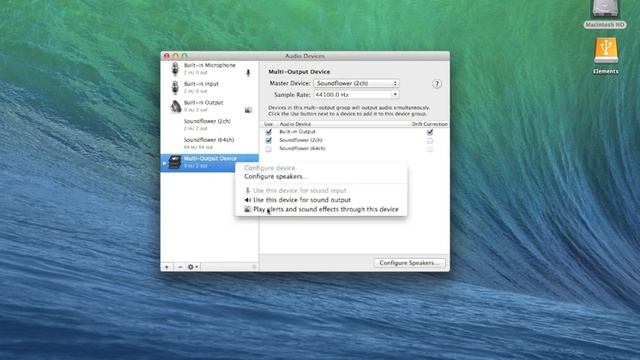Enable Drift Correction for Soundflower (2ch)
Viewport: 640px width, 360px height.
point(429,141)
